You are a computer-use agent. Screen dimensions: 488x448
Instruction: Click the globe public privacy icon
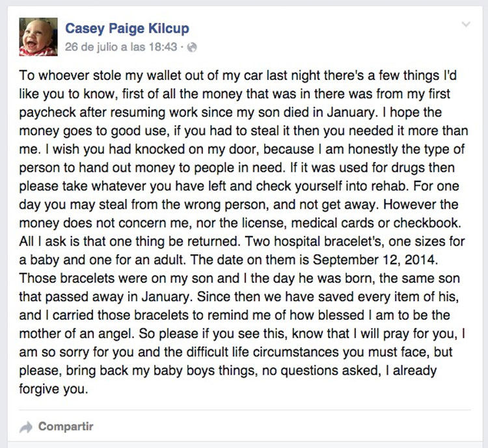pyautogui.click(x=192, y=47)
